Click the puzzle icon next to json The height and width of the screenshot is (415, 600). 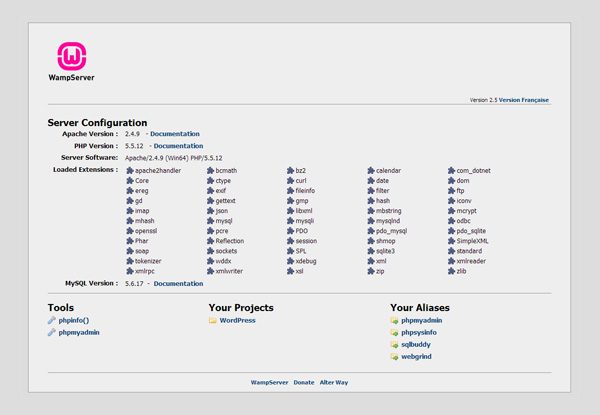click(210, 211)
